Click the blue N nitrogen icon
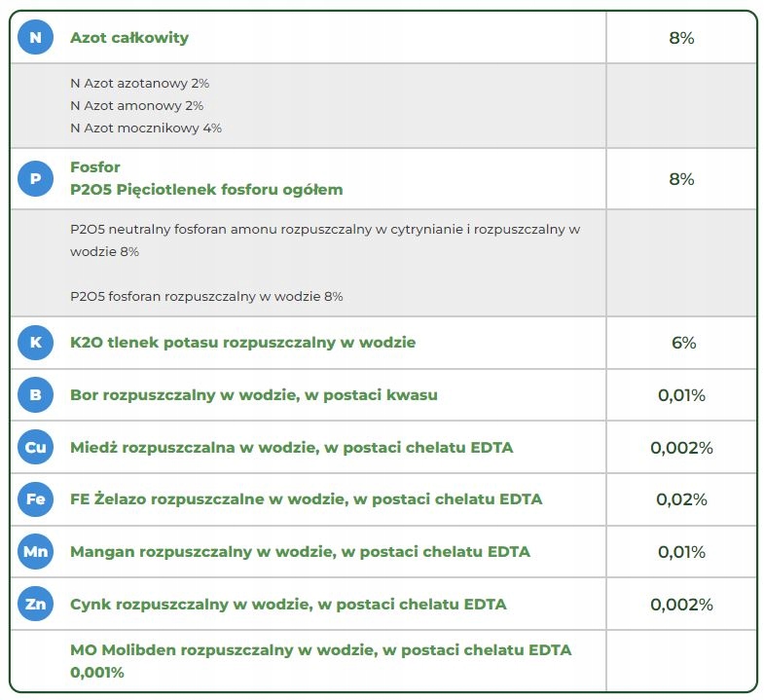This screenshot has height=700, width=764. (x=36, y=38)
